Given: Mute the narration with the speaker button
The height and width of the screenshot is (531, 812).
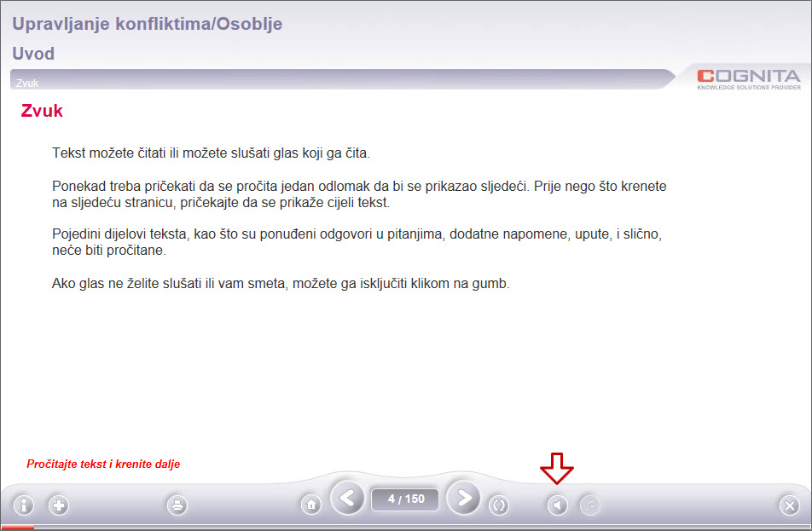Looking at the screenshot, I should [x=557, y=505].
